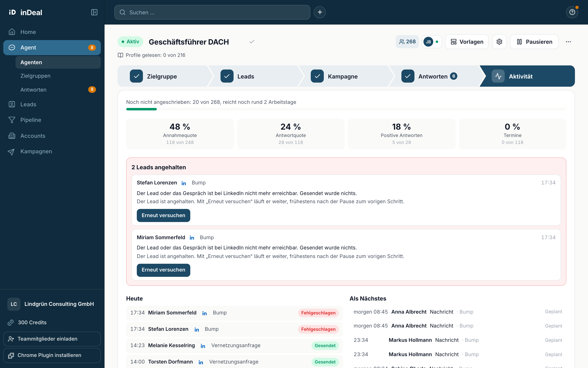
Task: Open Kampagnen in the sidebar
Action: tap(52, 151)
